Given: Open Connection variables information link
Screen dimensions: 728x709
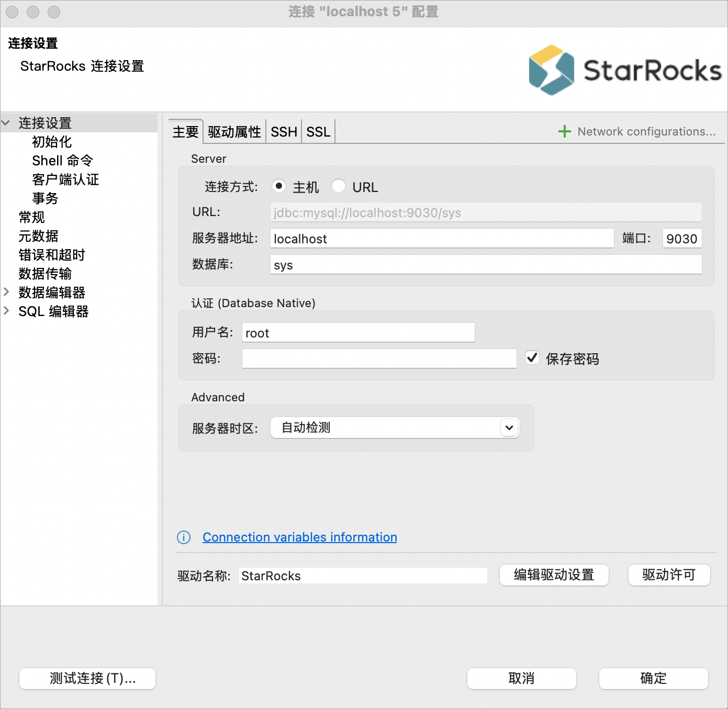Looking at the screenshot, I should [x=300, y=537].
